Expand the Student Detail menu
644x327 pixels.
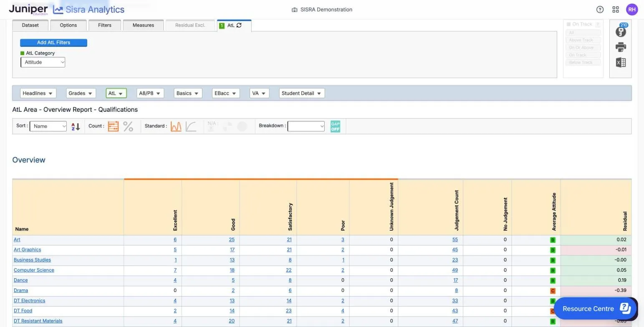(302, 93)
